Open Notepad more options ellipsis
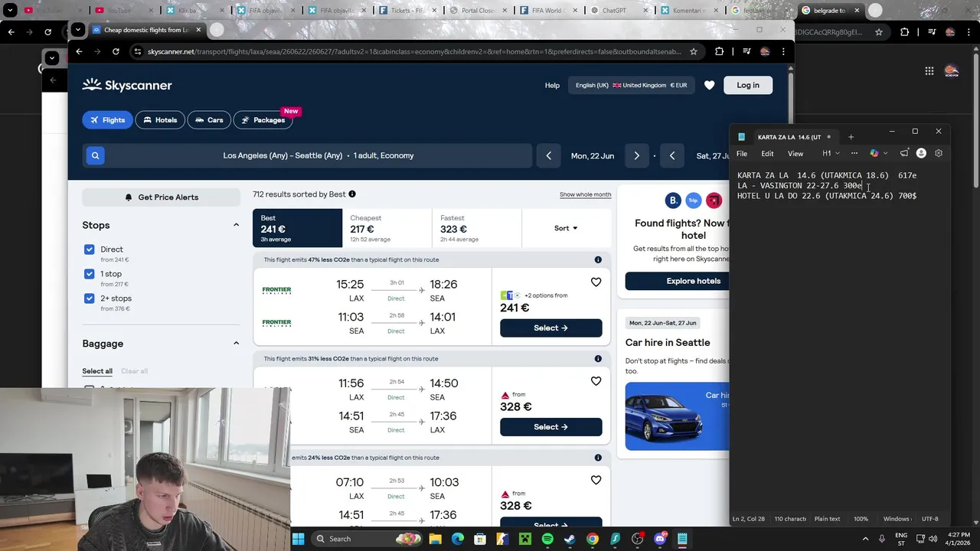 [854, 153]
